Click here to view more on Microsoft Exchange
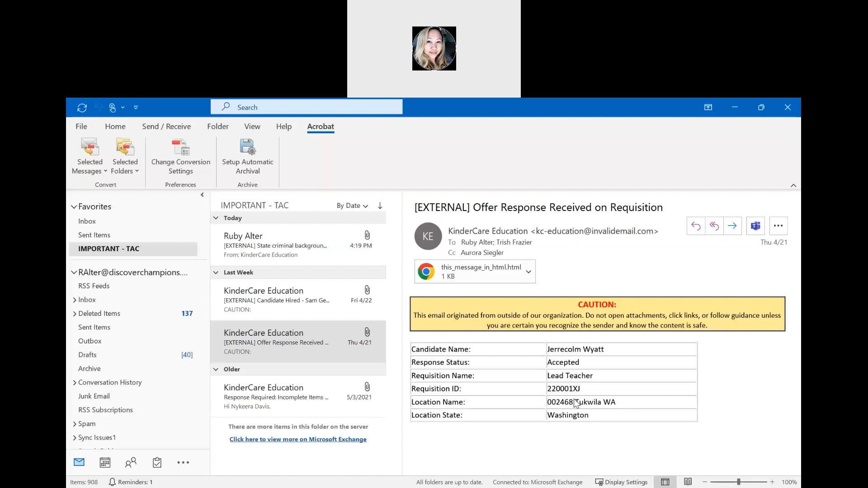The image size is (868, 488). point(298,439)
